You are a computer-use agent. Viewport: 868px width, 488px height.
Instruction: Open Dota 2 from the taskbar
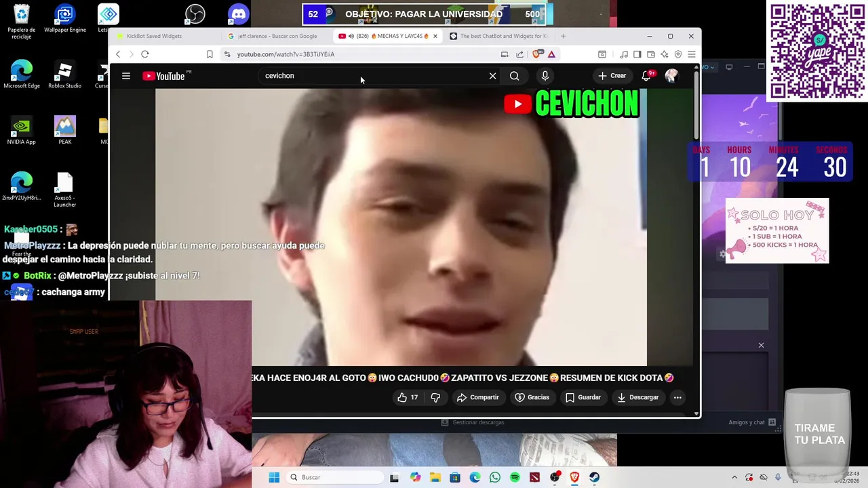point(535,477)
